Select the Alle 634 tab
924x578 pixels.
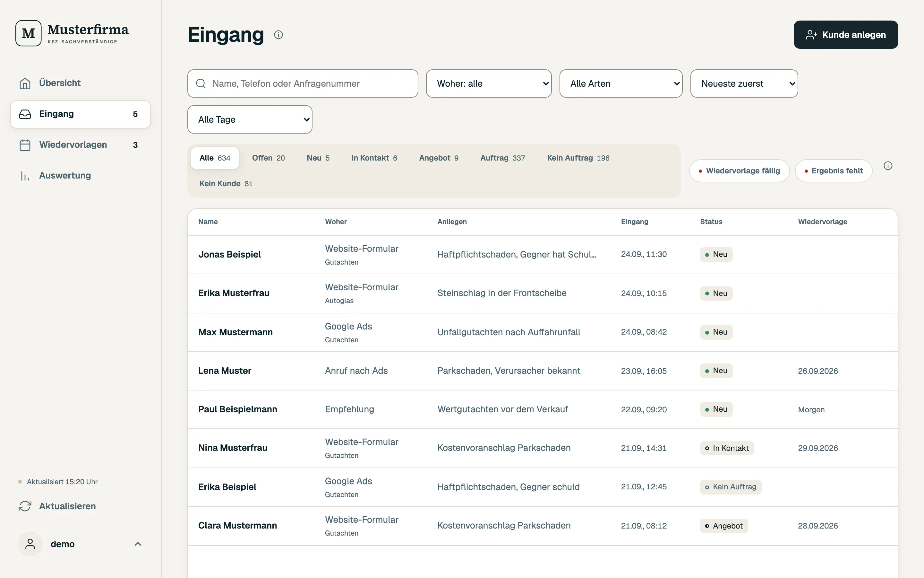coord(215,158)
